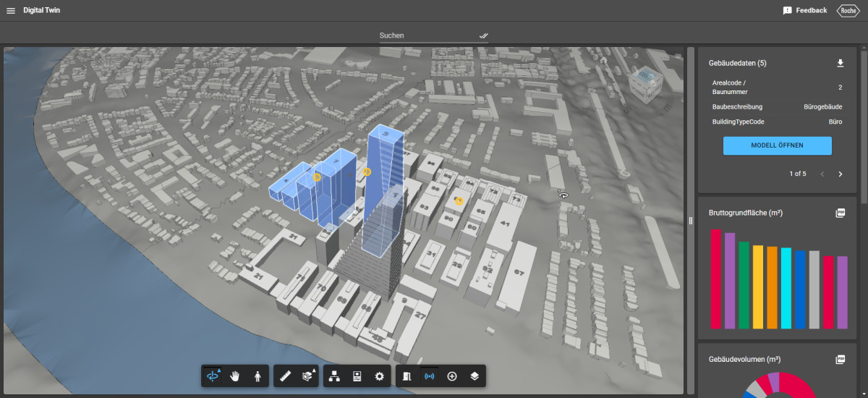Go to next building data page
868x398 pixels.
841,174
